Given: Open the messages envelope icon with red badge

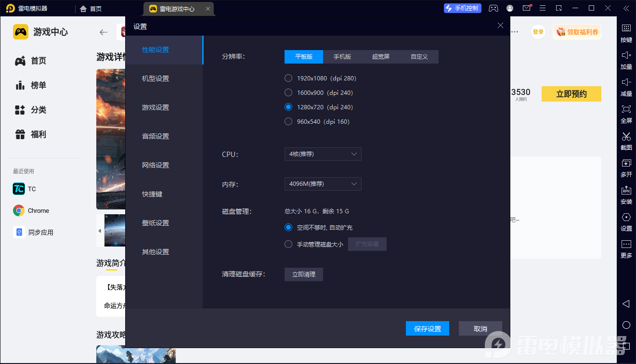Looking at the screenshot, I should [x=526, y=8].
